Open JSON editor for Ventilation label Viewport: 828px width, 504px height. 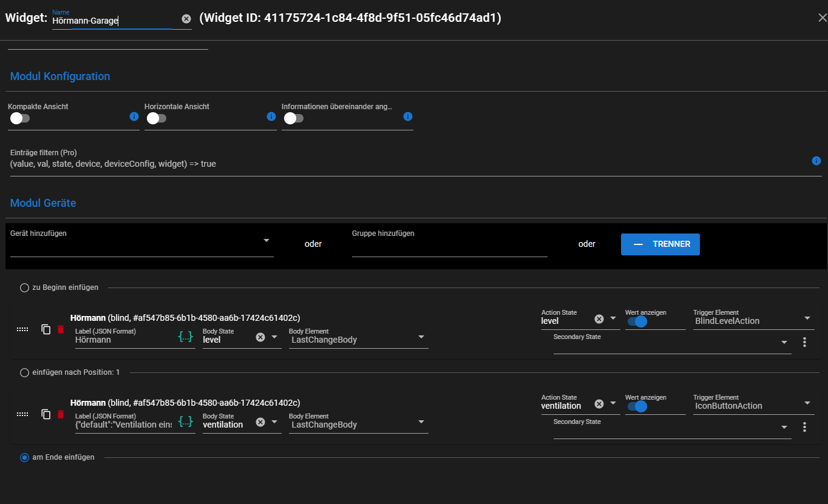pyautogui.click(x=186, y=421)
